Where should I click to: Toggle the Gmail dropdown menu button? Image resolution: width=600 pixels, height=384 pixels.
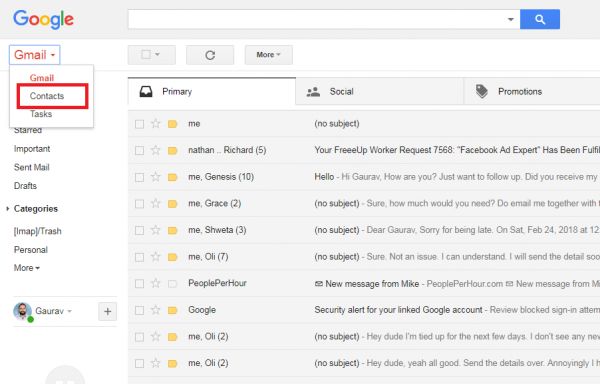pos(34,55)
